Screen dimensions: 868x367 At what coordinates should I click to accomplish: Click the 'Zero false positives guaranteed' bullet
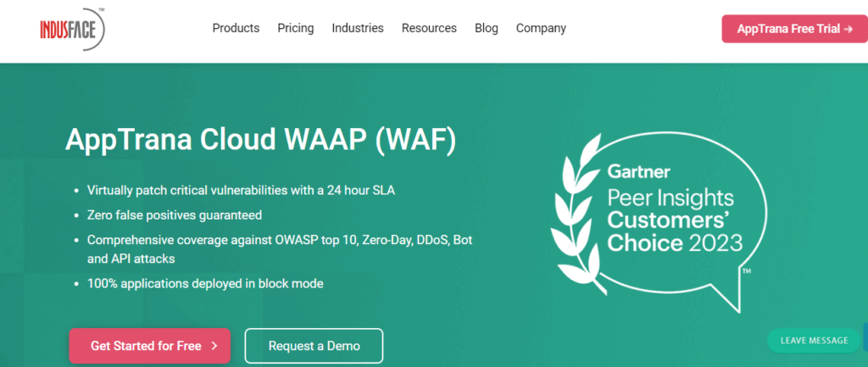click(x=174, y=215)
